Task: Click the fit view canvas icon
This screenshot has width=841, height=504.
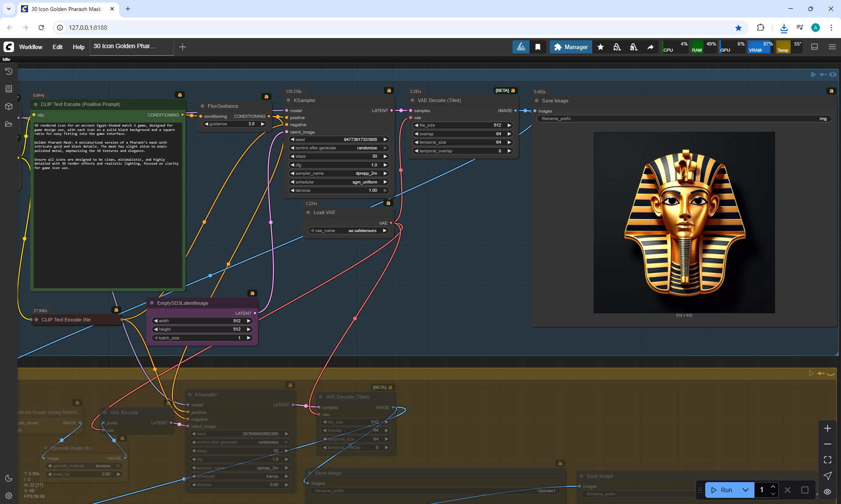Action: click(x=827, y=460)
